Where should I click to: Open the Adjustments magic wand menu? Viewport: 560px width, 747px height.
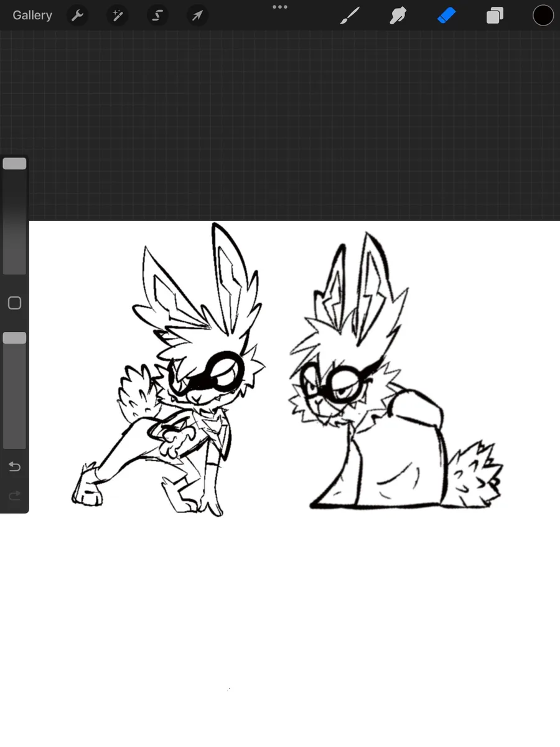117,16
